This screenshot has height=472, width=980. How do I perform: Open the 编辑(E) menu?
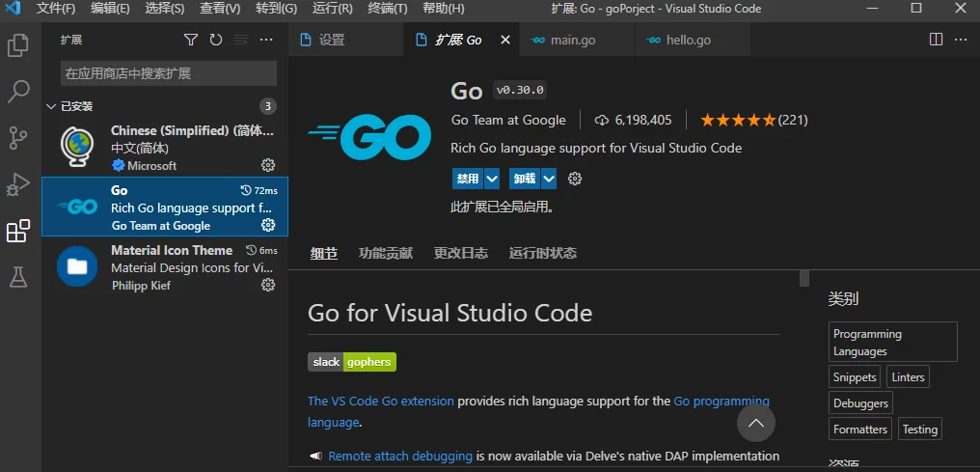[110, 9]
